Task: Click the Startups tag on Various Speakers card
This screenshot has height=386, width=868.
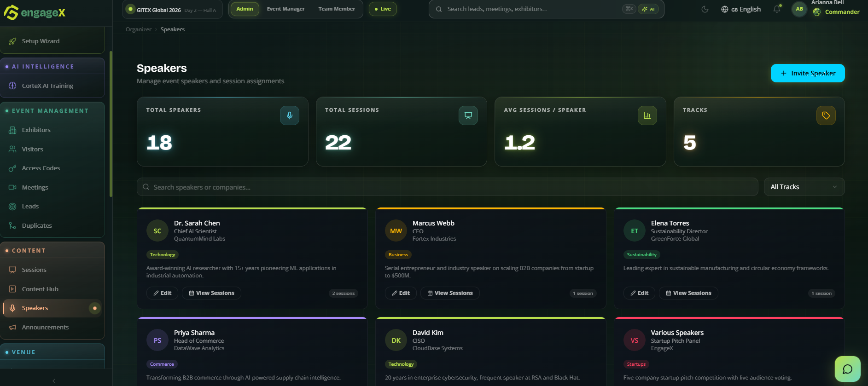Action: (636, 364)
